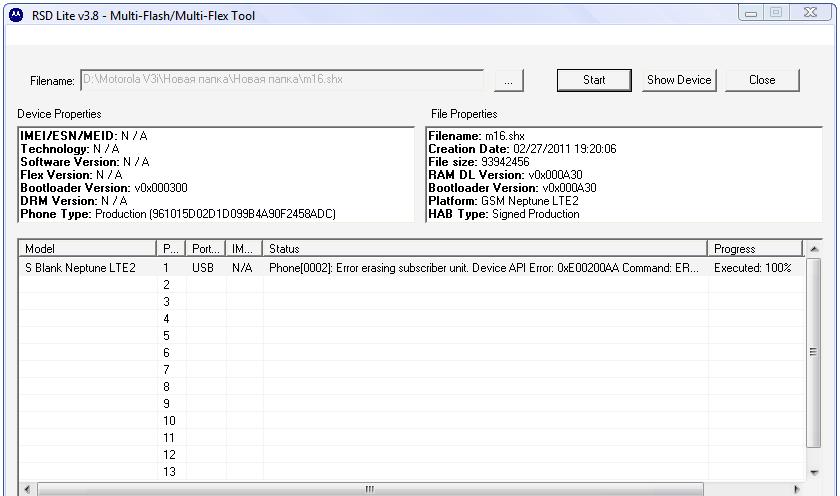Click the File size 93942456 line
Screen dimensions: 840x496
click(x=478, y=162)
